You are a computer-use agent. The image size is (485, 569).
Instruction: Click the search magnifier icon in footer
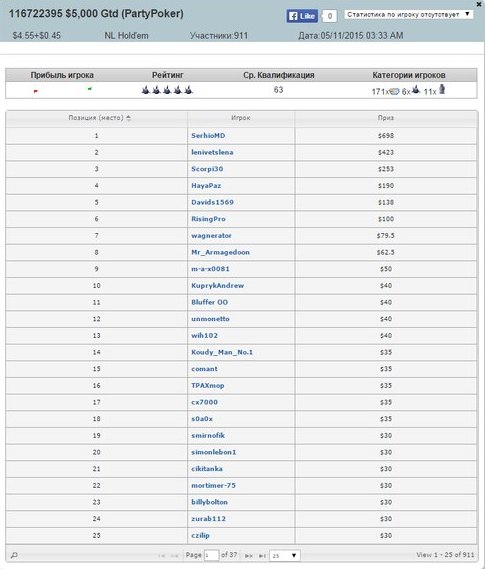14,555
